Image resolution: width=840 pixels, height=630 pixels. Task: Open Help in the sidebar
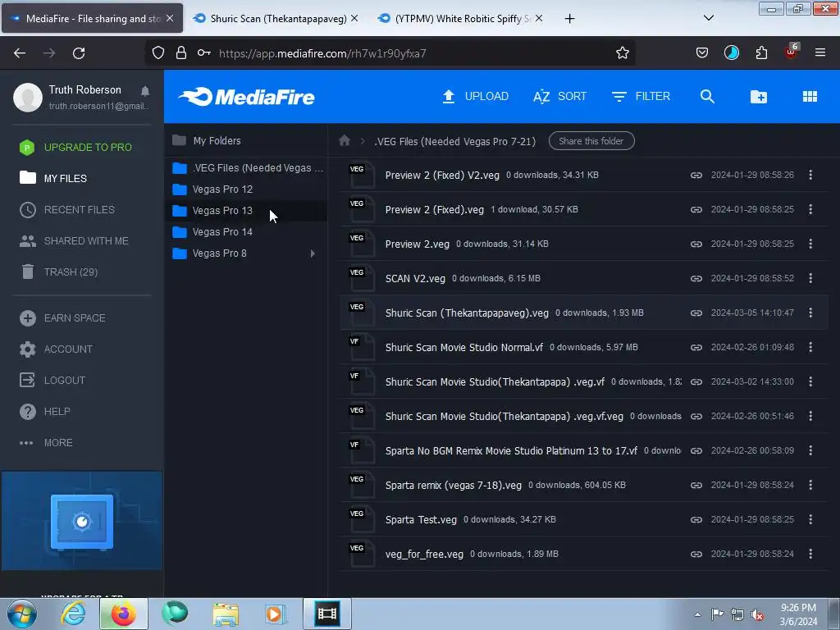(x=44, y=412)
